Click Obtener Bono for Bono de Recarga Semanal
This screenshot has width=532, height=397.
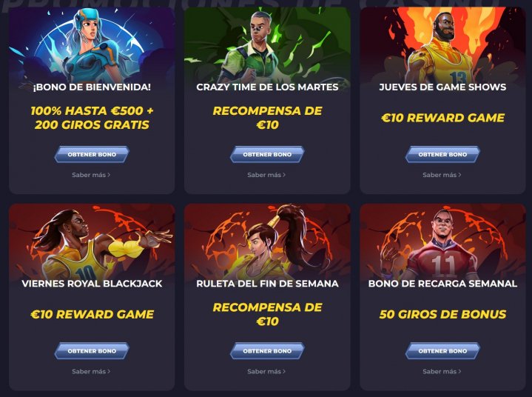coord(442,351)
